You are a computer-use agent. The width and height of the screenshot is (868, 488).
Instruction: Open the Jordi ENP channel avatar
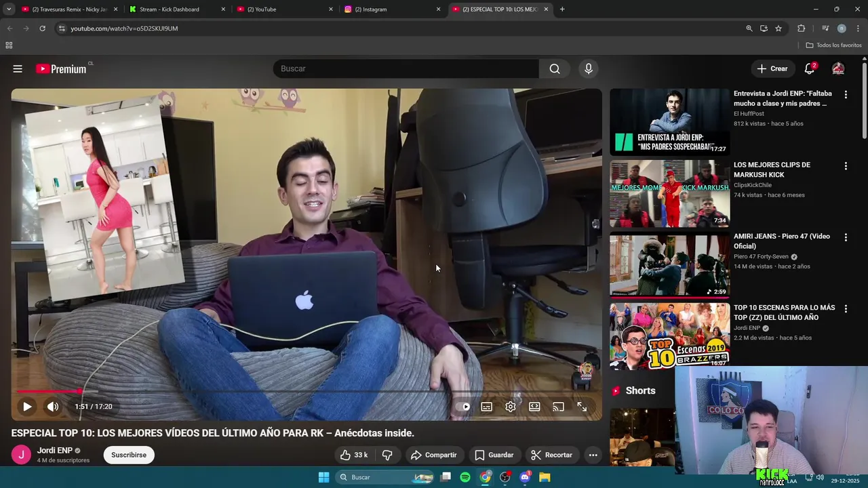tap(21, 455)
